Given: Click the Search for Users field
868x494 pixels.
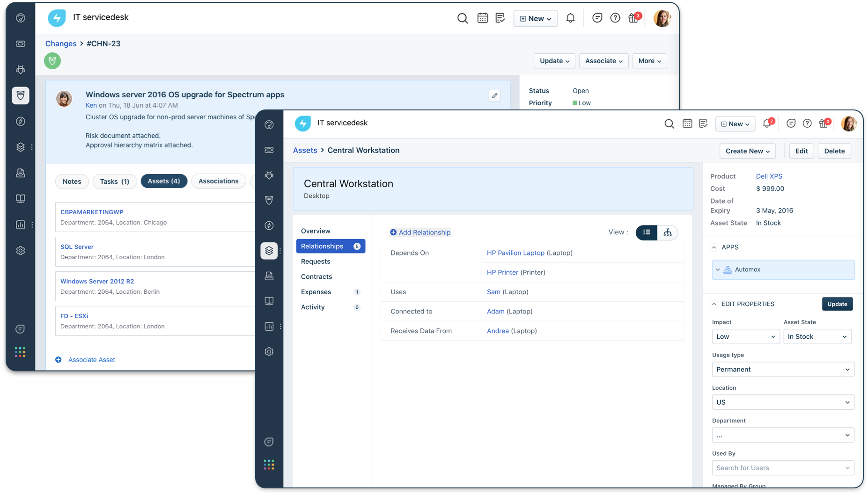Looking at the screenshot, I should 783,468.
